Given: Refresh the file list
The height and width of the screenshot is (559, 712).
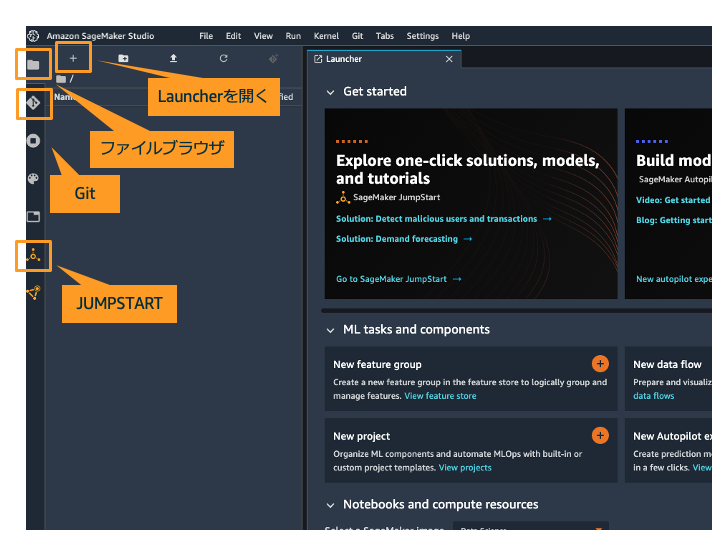Looking at the screenshot, I should (223, 58).
